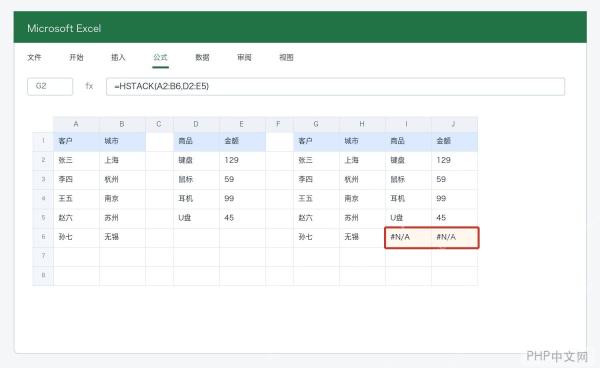Click the 客户 header in column G
600x368 pixels.
click(x=316, y=141)
